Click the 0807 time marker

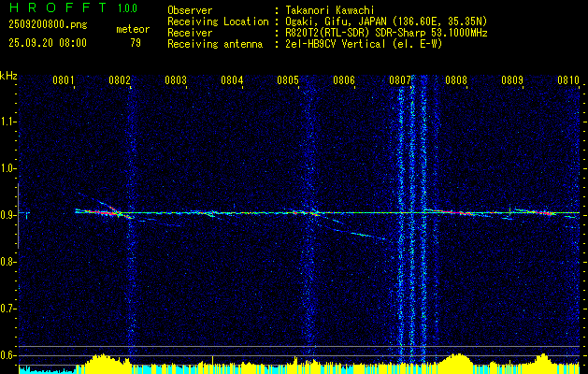(400, 80)
